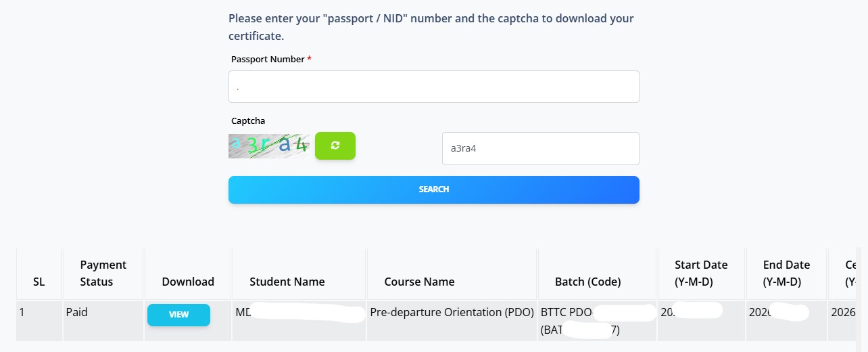Focus the Passport Number input field
The image size is (868, 352).
[434, 87]
